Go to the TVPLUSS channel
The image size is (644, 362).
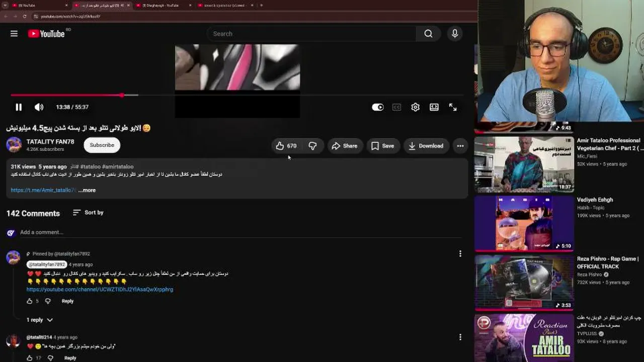click(587, 334)
